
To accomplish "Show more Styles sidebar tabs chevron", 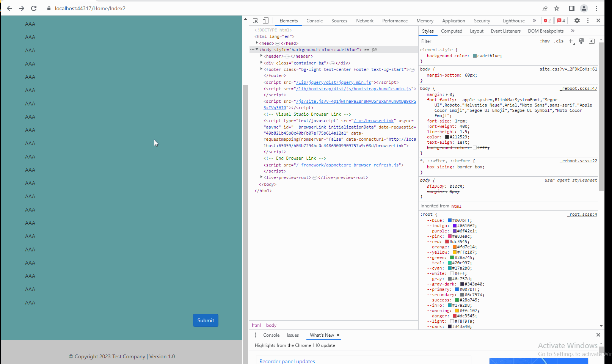I will click(x=573, y=31).
